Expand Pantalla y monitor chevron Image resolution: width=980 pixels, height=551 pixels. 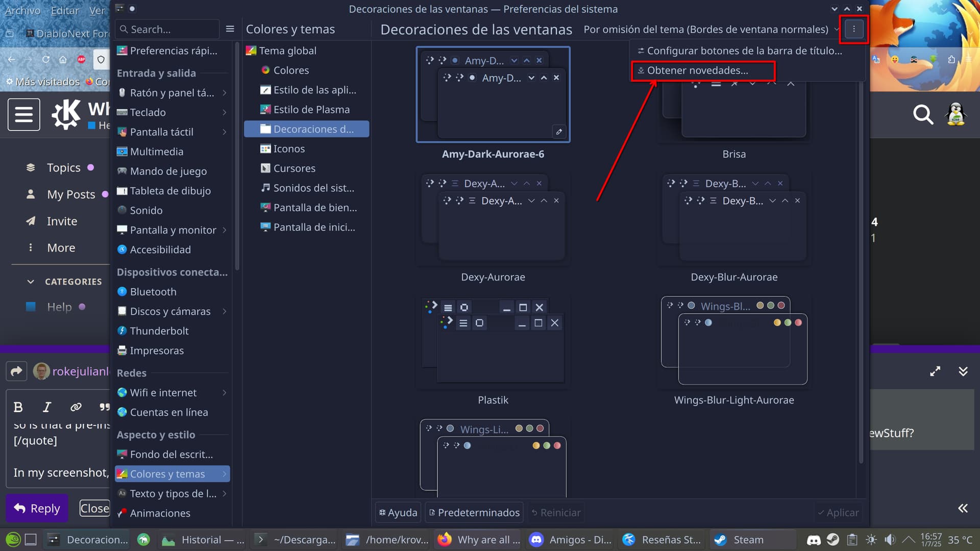[224, 230]
